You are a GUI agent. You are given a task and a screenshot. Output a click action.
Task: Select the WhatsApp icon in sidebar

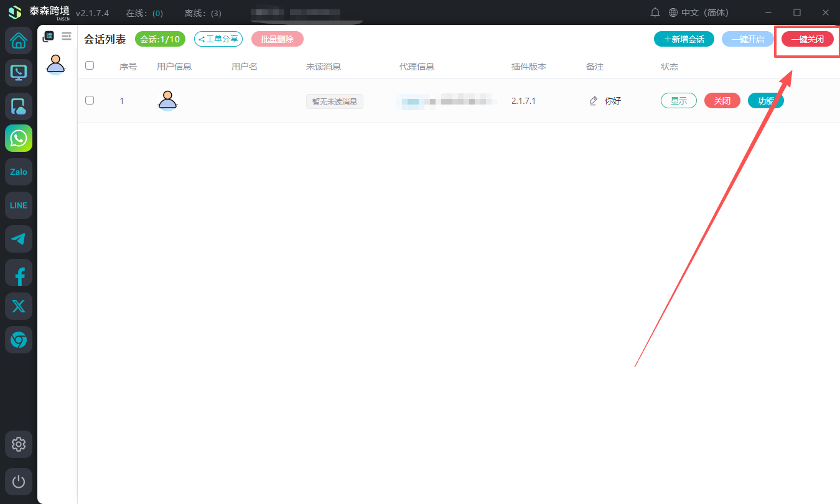(19, 138)
